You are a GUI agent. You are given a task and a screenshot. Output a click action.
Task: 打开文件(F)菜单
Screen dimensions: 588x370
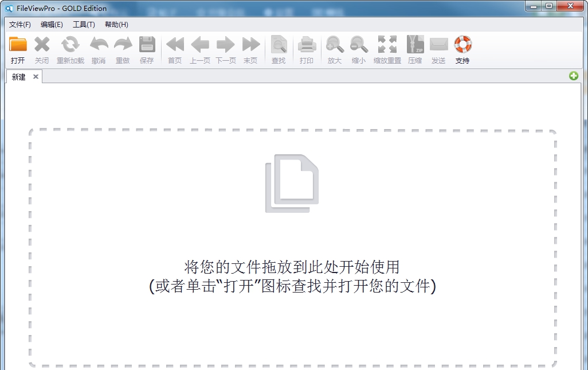21,24
